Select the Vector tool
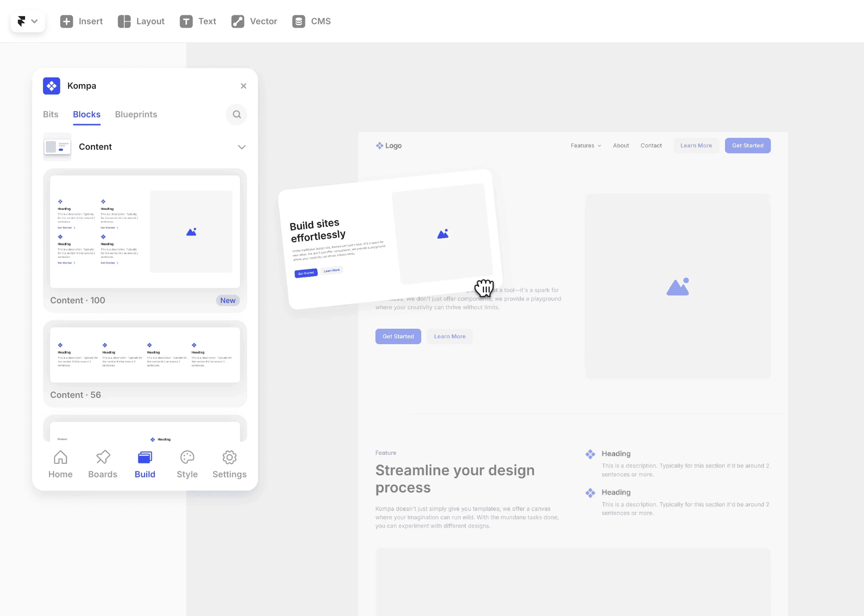The image size is (864, 616). pyautogui.click(x=253, y=21)
